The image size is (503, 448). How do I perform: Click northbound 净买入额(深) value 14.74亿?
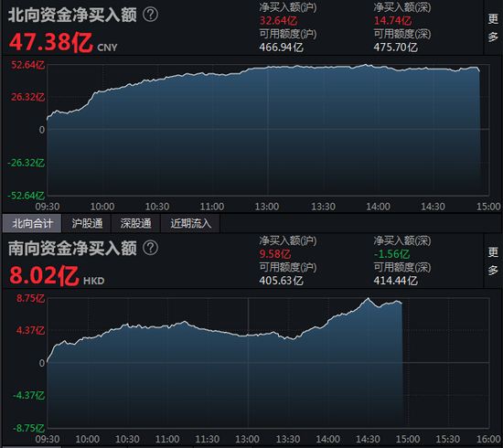[x=392, y=21]
